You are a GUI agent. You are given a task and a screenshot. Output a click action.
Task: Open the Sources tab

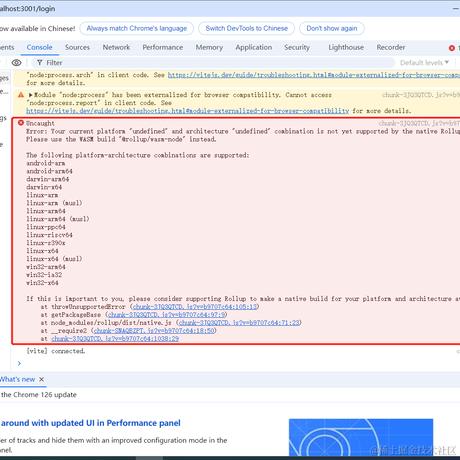tap(77, 47)
